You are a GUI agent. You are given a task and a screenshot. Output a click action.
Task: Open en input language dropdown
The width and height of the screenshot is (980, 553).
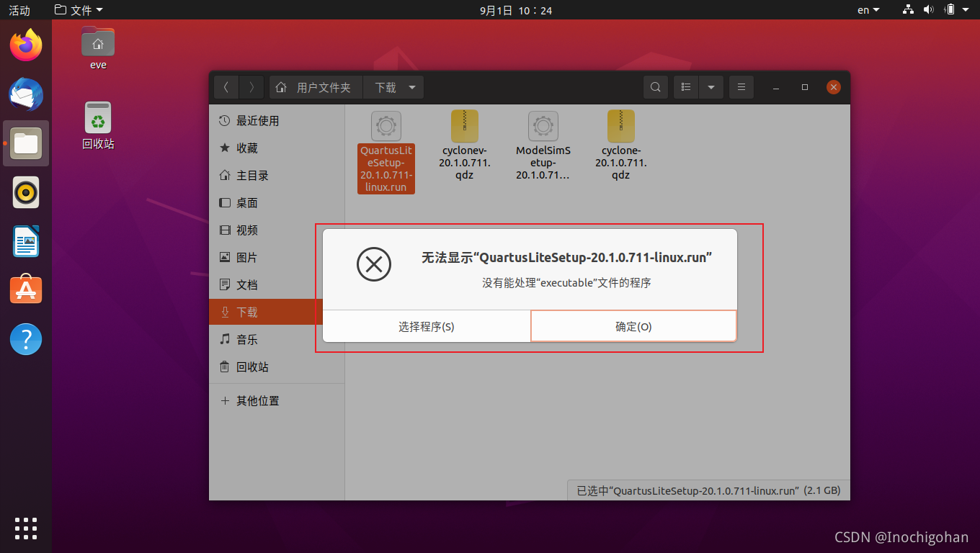point(868,10)
